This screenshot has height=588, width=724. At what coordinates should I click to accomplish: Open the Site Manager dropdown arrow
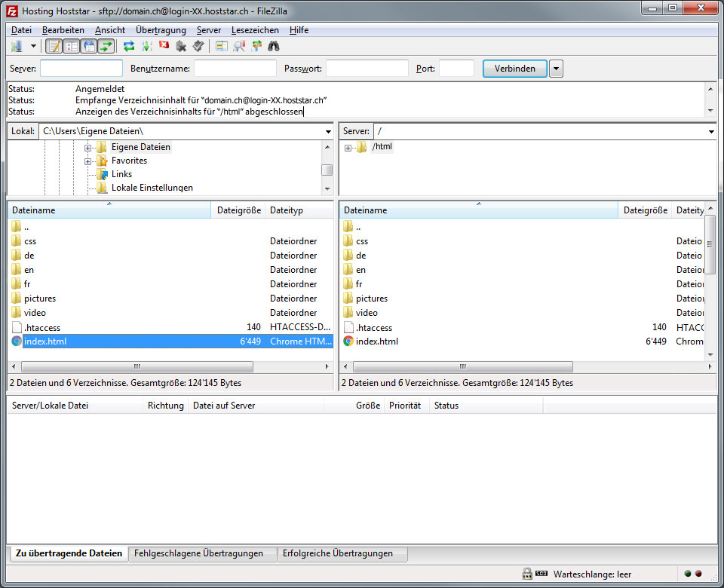coord(33,46)
